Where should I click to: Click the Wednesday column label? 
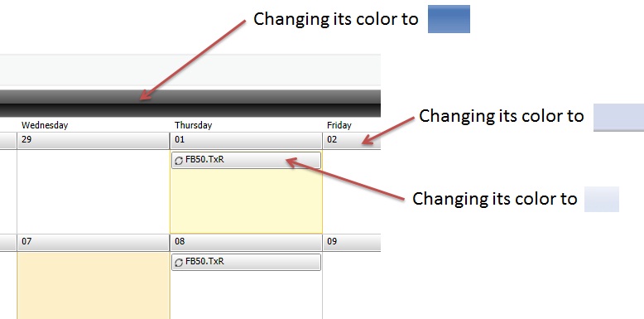pos(45,125)
